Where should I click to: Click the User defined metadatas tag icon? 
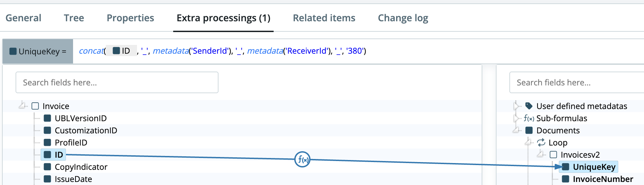coord(529,106)
